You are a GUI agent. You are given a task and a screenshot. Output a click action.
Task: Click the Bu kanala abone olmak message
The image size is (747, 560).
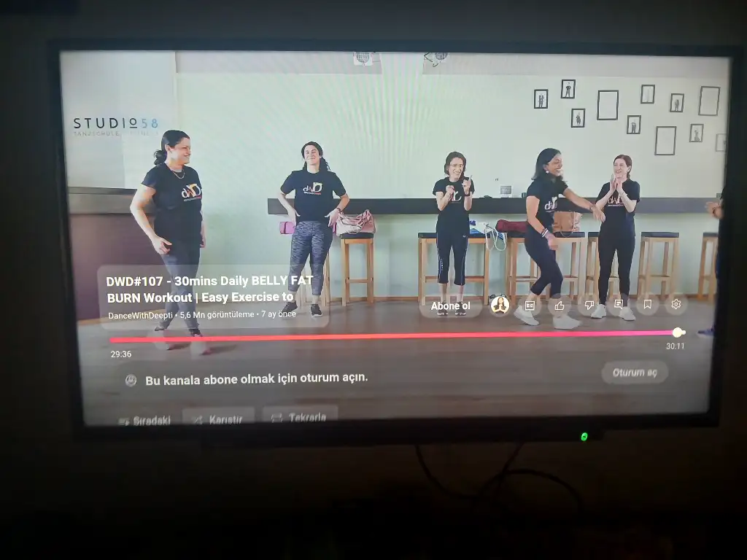[256, 378]
